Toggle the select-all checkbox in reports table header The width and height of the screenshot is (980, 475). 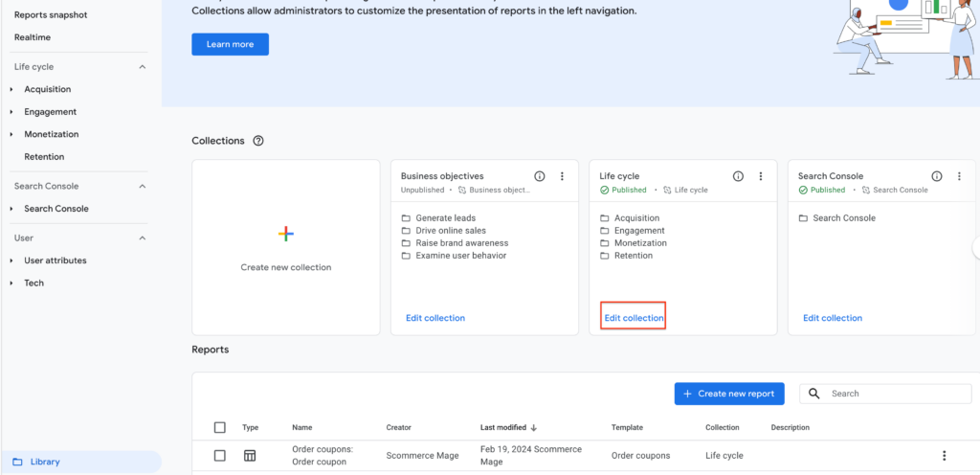click(220, 427)
